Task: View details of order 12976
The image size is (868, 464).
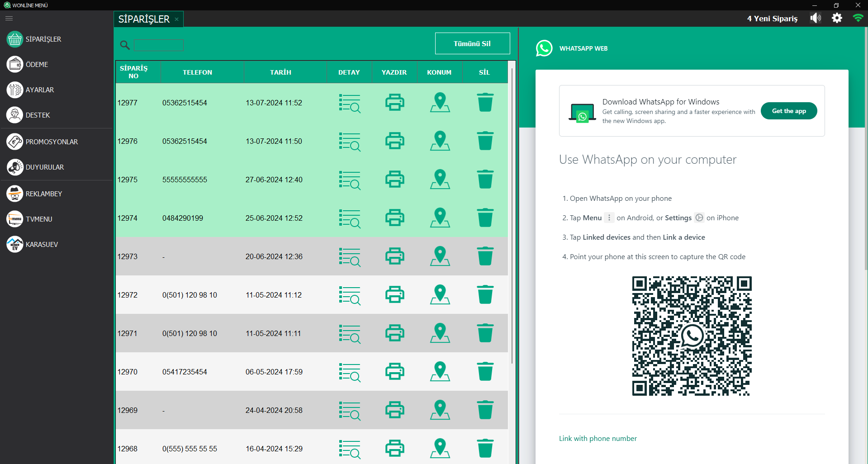Action: click(x=350, y=142)
